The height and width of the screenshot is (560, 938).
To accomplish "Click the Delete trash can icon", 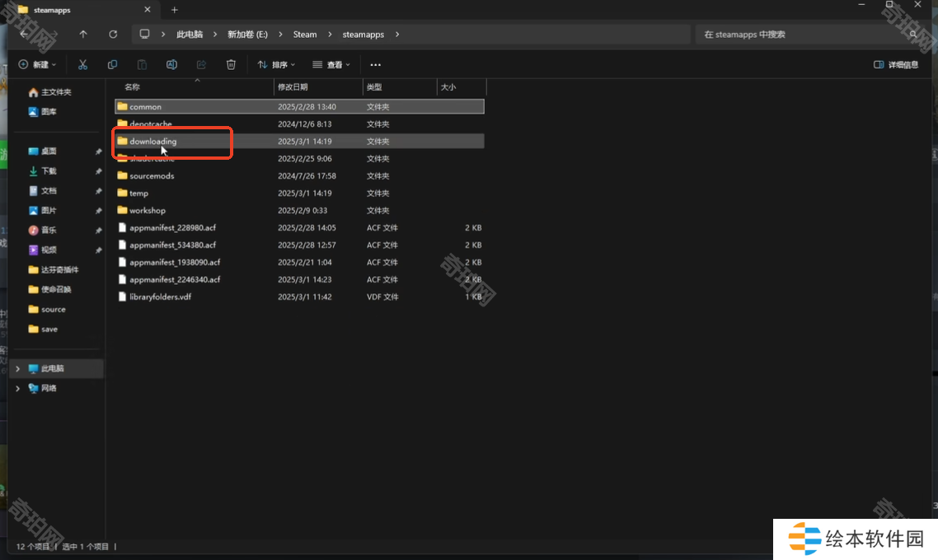I will point(231,64).
